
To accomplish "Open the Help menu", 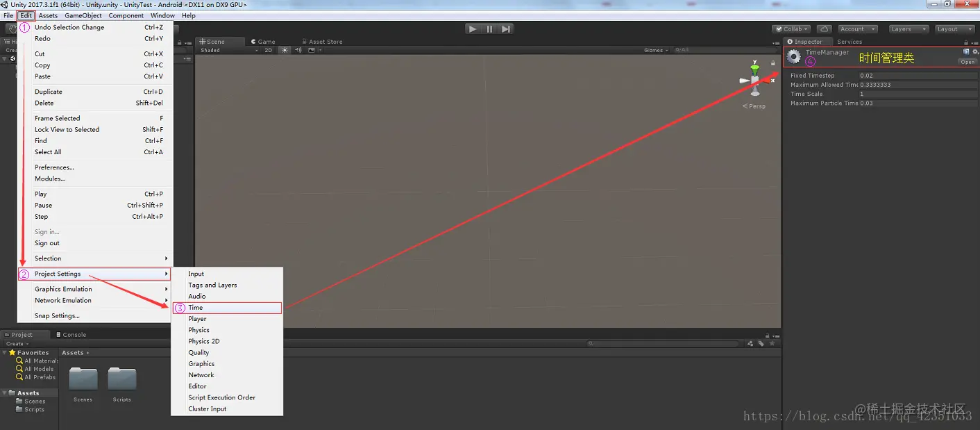I will pyautogui.click(x=189, y=15).
